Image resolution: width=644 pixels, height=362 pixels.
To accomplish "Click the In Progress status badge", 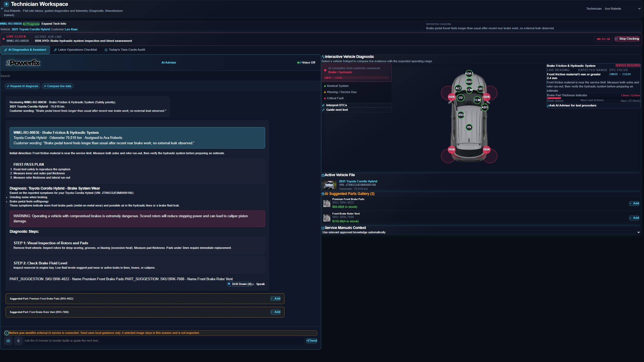I will pyautogui.click(x=31, y=24).
